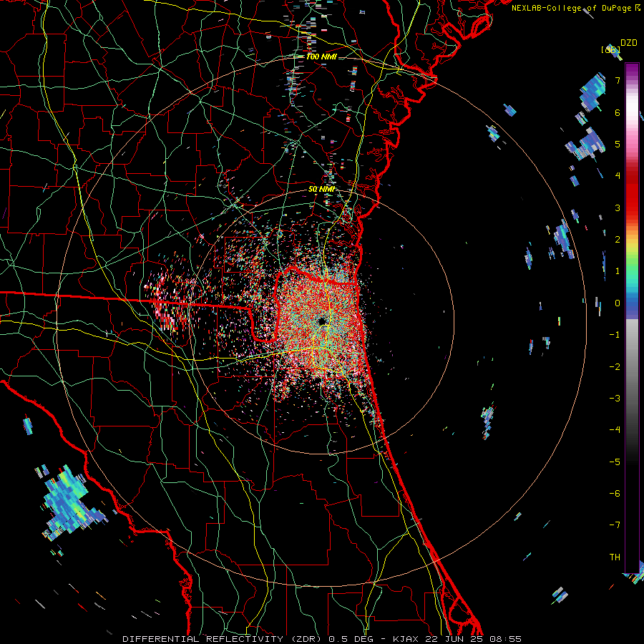Click the "KJAX" station ID in caption
Screen dimensions: 644x644
[406, 639]
